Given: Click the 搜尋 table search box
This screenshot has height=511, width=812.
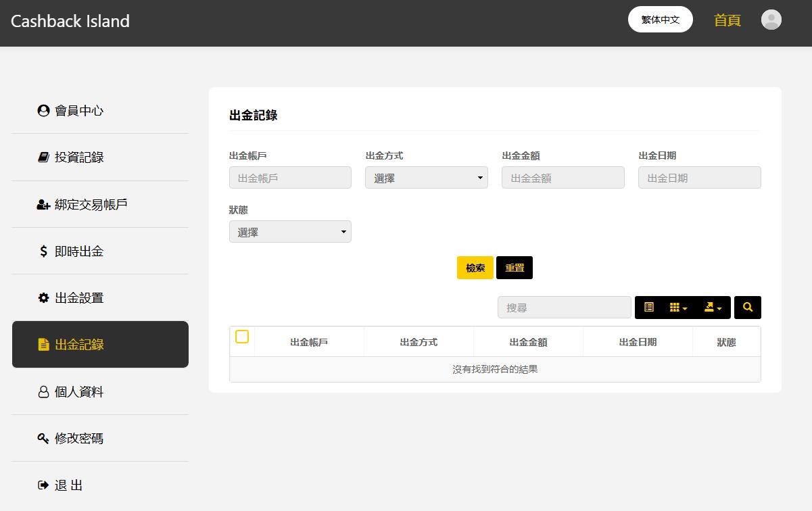Looking at the screenshot, I should point(565,308).
